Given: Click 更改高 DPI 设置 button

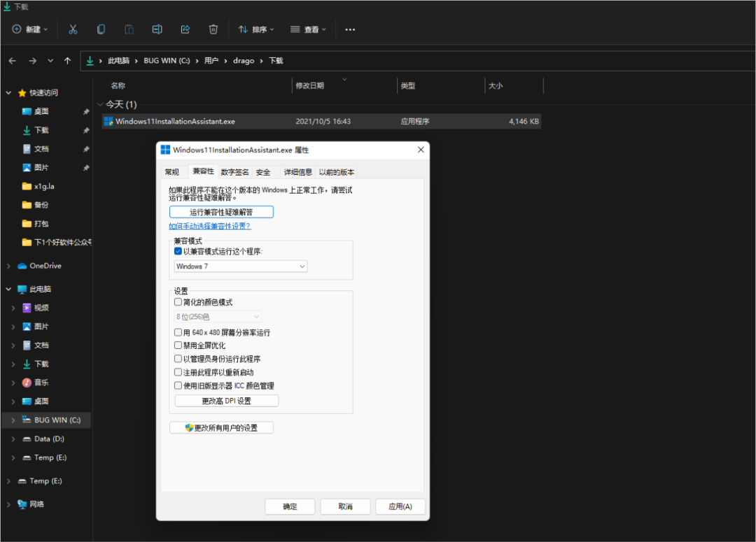Looking at the screenshot, I should pos(226,401).
